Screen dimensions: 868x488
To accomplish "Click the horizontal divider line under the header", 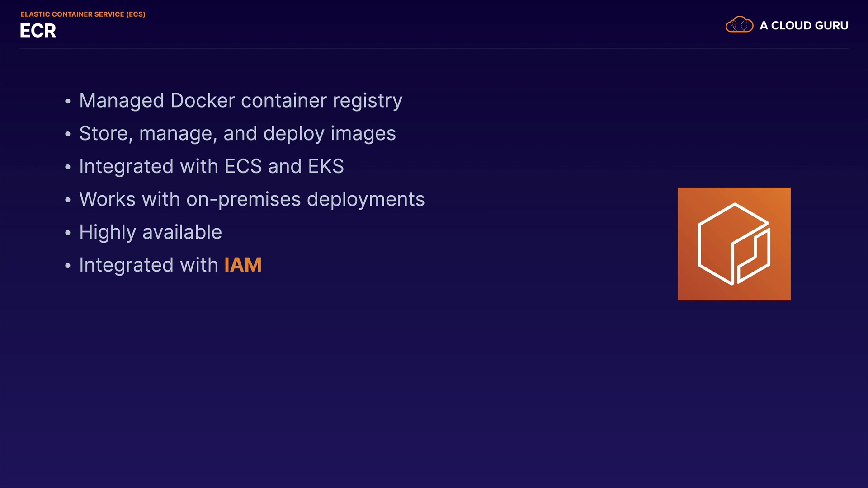I will [434, 49].
